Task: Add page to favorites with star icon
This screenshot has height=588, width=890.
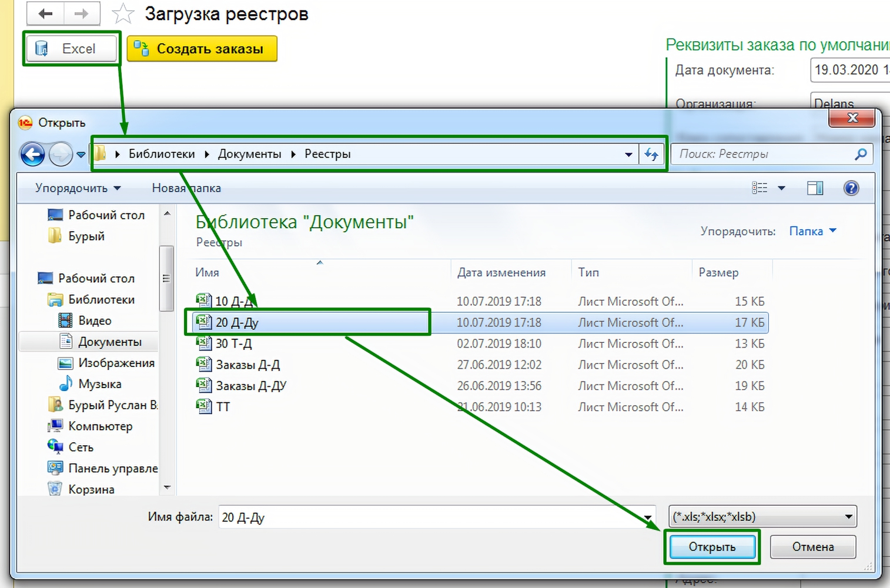Action: pos(123,14)
